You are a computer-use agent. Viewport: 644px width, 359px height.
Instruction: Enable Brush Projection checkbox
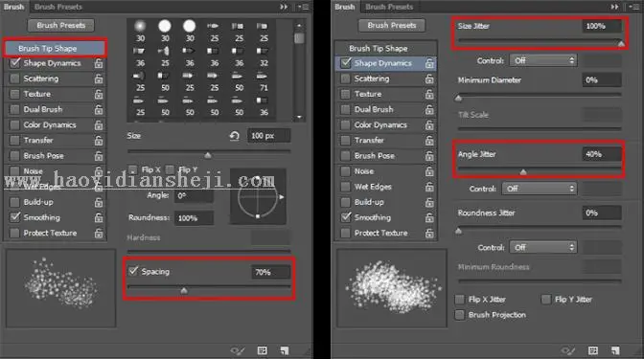[x=460, y=315]
